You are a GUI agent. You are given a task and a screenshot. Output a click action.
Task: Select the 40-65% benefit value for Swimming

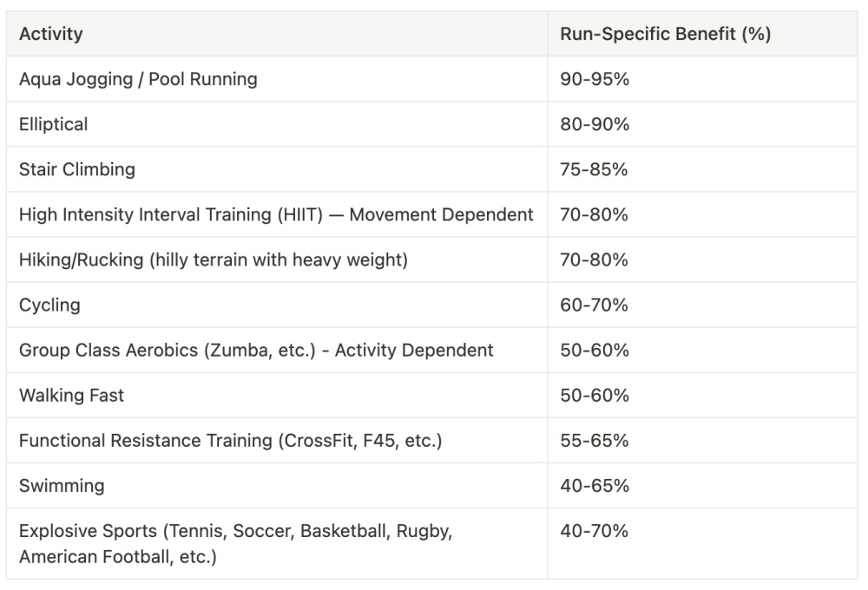point(595,486)
